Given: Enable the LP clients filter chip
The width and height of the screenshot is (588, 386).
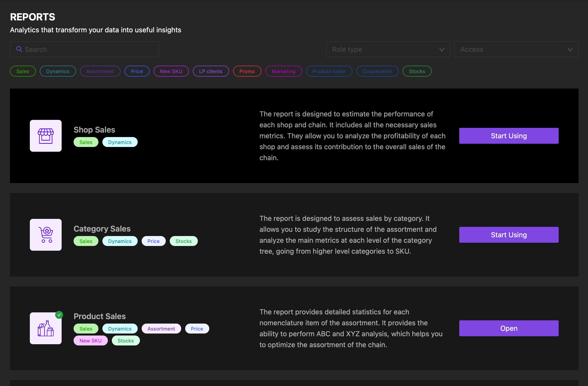Looking at the screenshot, I should (211, 71).
